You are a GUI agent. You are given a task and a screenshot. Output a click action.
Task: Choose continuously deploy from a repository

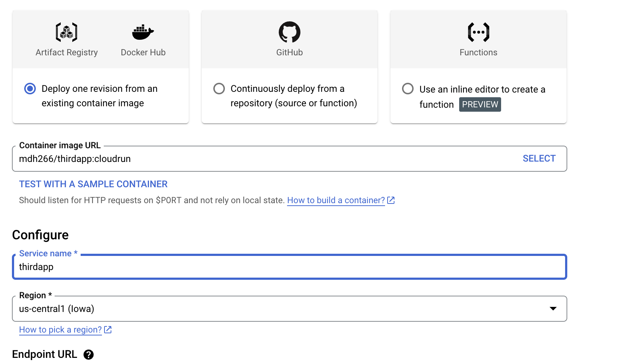(x=219, y=89)
